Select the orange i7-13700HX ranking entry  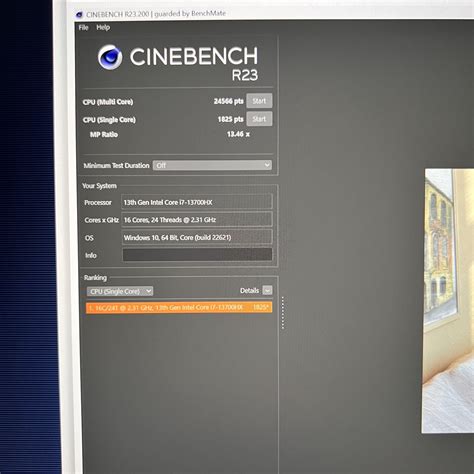pyautogui.click(x=179, y=307)
